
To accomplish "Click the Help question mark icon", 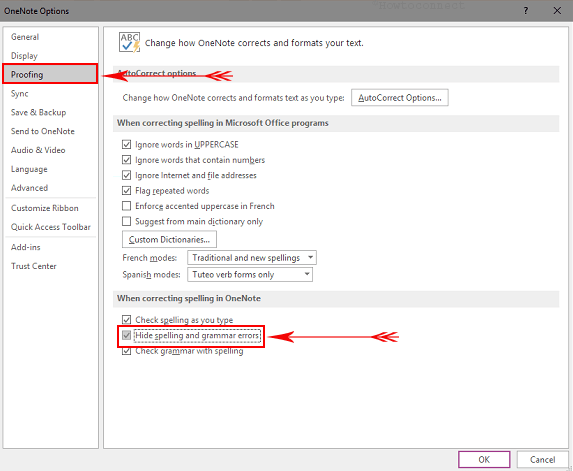I will point(525,11).
